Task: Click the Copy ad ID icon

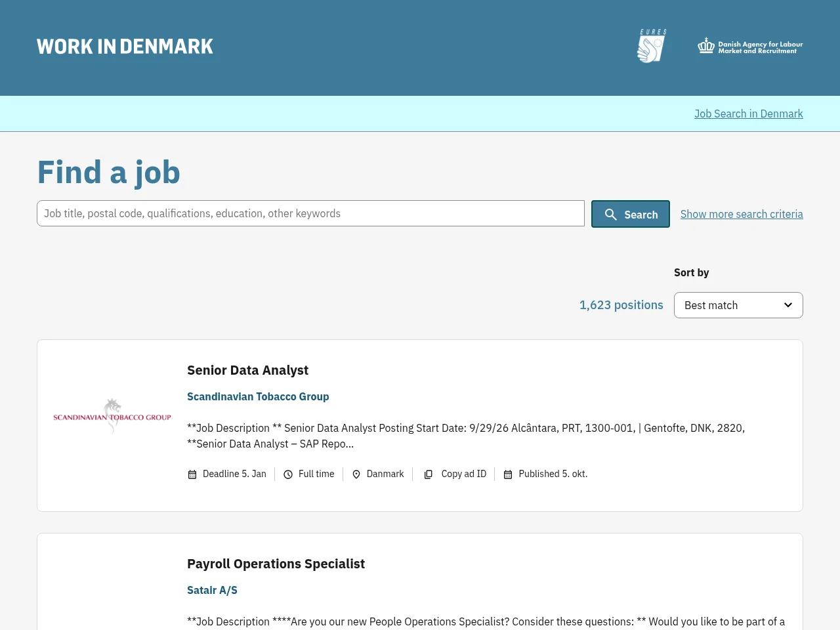Action: (x=428, y=474)
